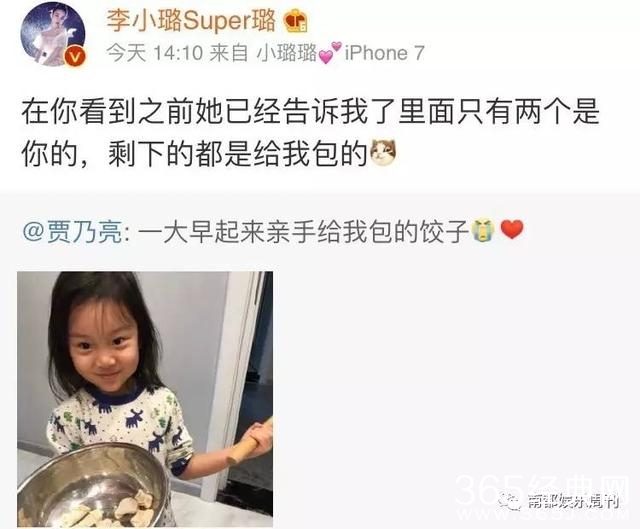Open the 小璐璐 iPhone 7 source link

point(340,53)
